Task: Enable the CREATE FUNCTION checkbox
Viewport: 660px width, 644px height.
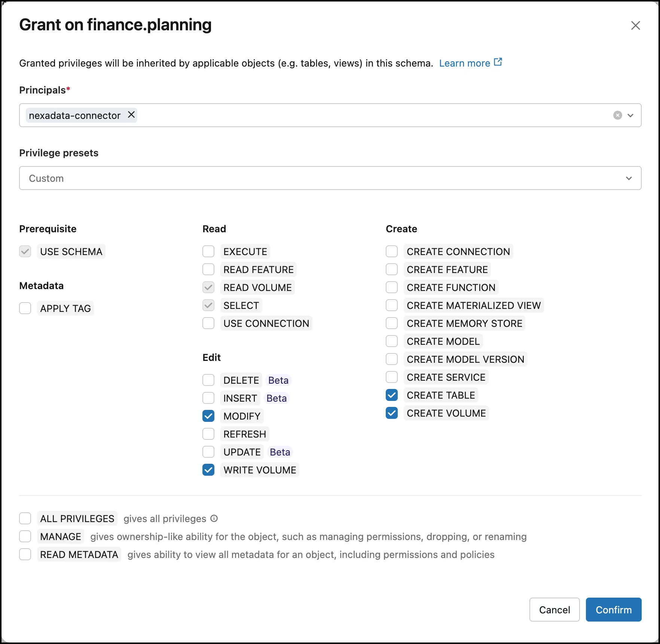Action: pyautogui.click(x=392, y=287)
